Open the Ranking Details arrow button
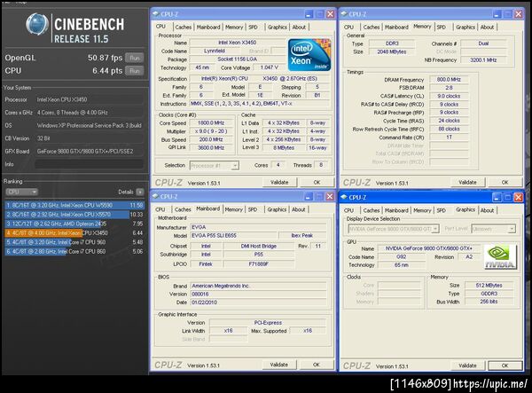532x393 pixels. 140,192
